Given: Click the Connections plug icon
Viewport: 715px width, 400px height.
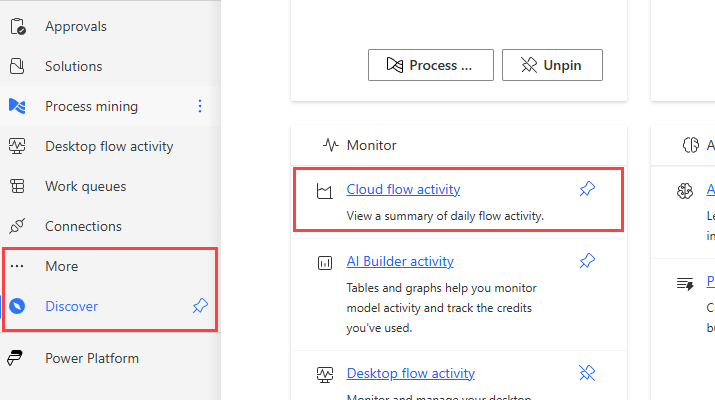Looking at the screenshot, I should 17,227.
